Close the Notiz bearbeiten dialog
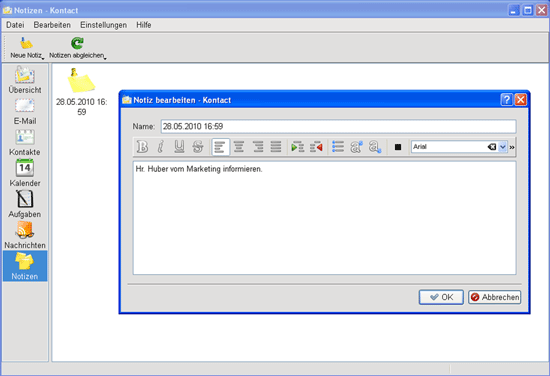 tap(521, 100)
